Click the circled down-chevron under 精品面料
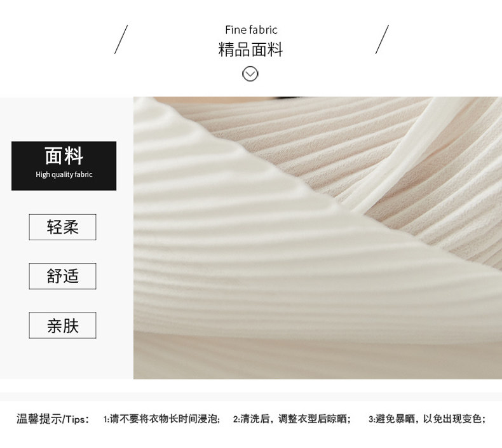This screenshot has height=448, width=502. (x=250, y=74)
